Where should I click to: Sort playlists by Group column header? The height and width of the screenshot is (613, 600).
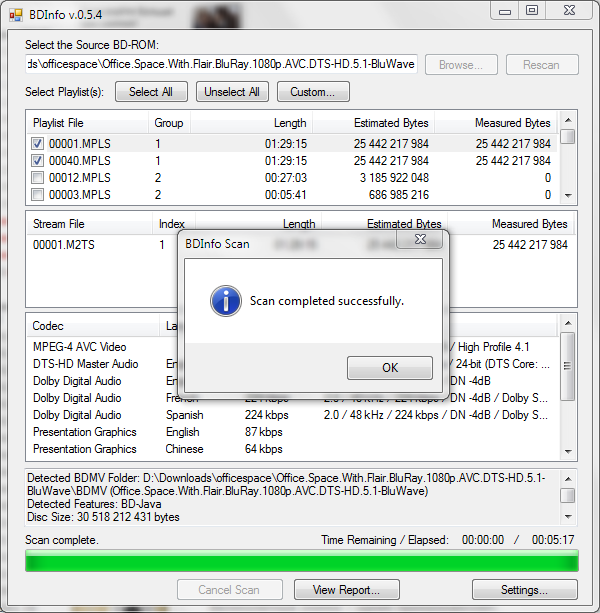click(169, 123)
